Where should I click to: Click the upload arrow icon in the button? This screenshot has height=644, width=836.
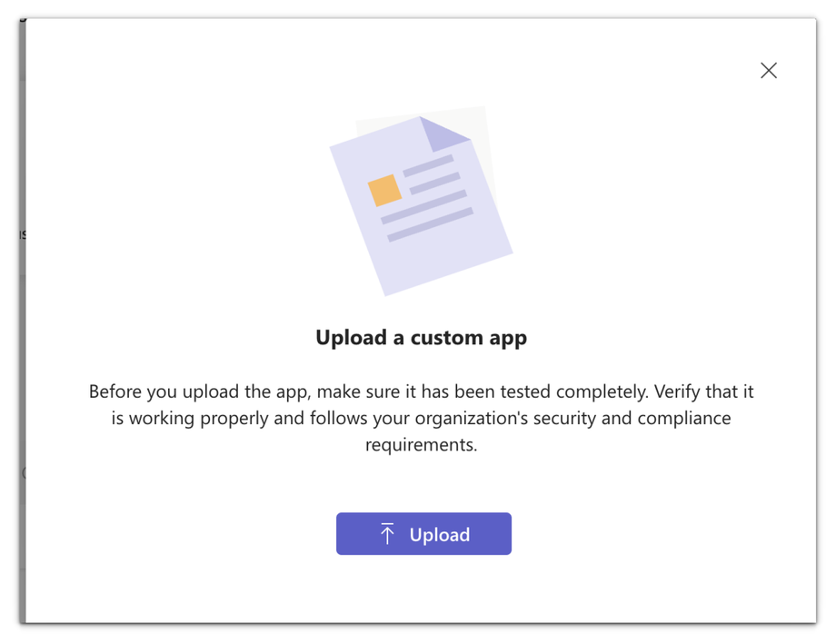point(388,534)
